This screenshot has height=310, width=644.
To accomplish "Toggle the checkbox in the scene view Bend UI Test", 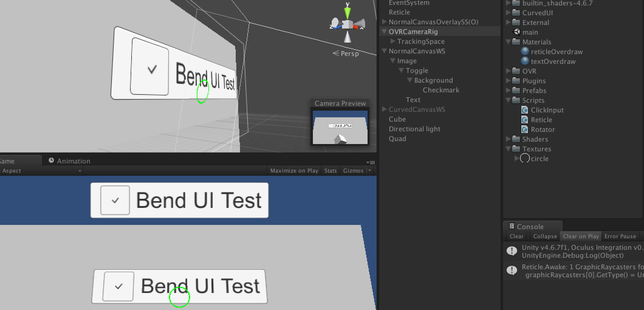I will [150, 67].
